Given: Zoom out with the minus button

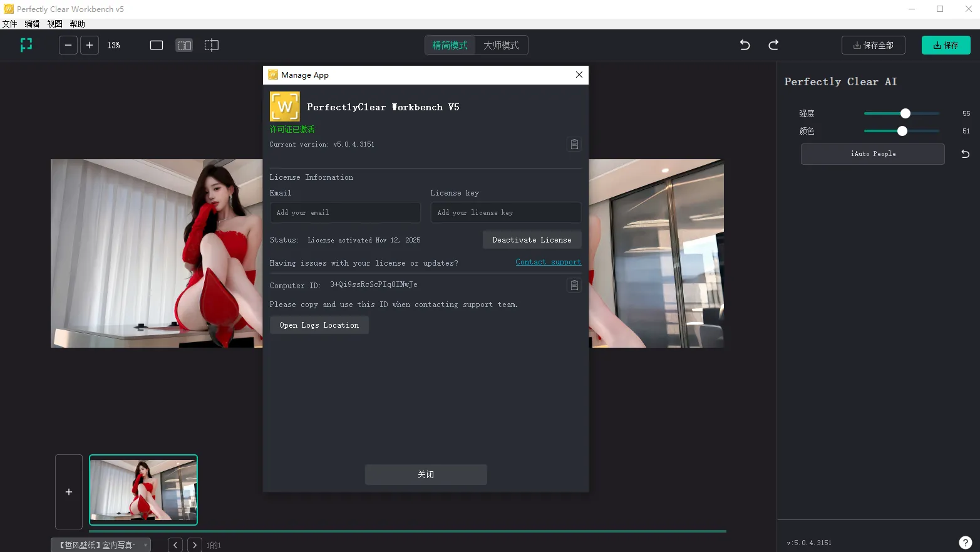Looking at the screenshot, I should pos(68,45).
